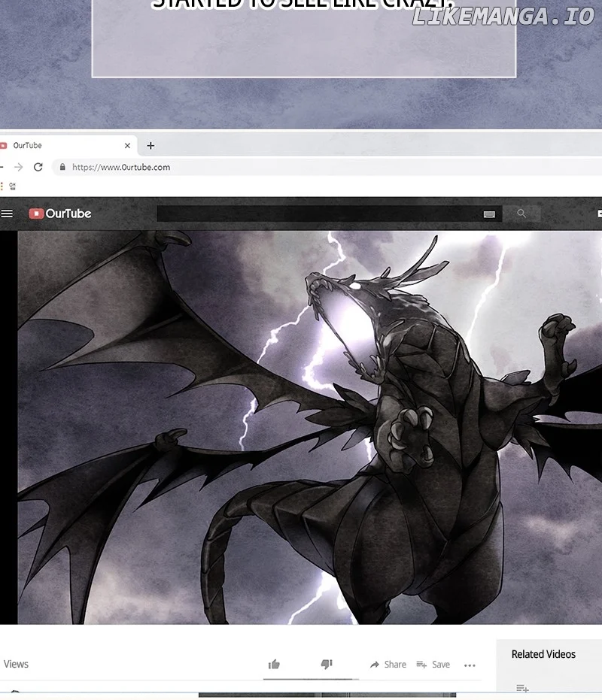
Task: Like the video with thumbs up
Action: [274, 664]
